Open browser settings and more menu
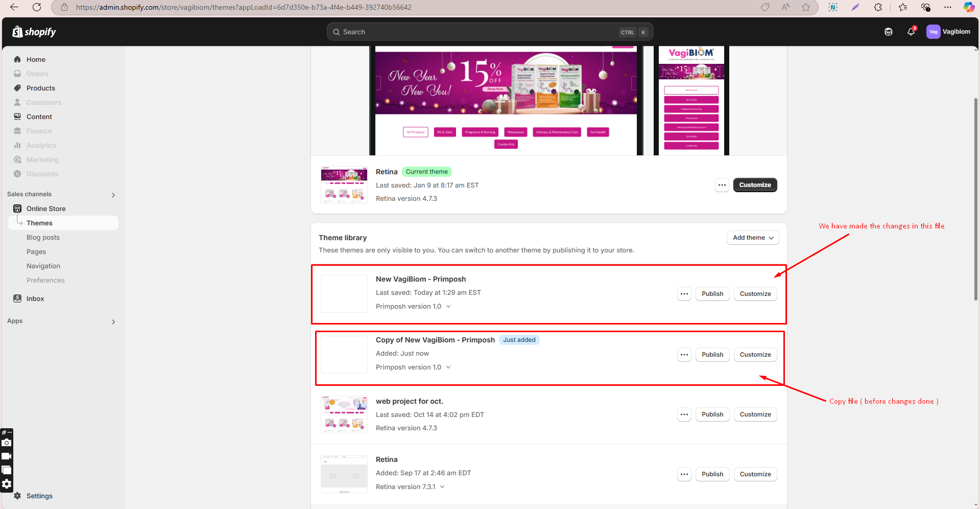The height and width of the screenshot is (509, 980). pyautogui.click(x=948, y=7)
